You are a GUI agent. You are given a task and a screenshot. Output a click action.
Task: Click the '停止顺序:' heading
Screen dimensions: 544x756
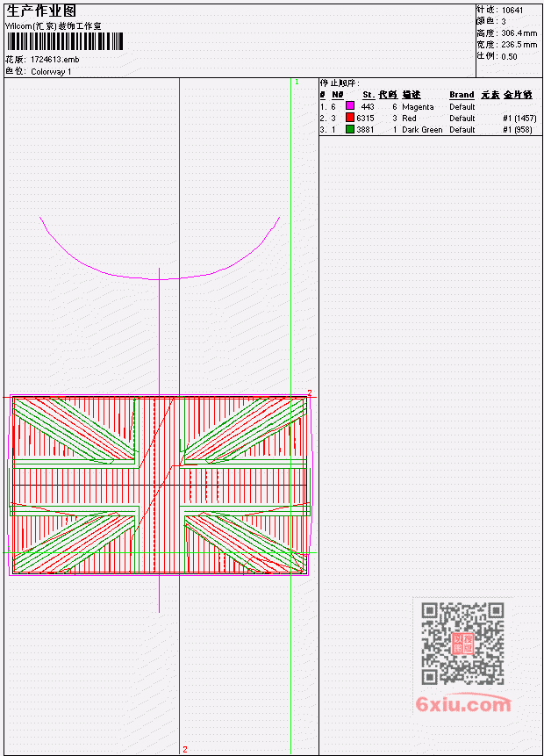point(340,83)
